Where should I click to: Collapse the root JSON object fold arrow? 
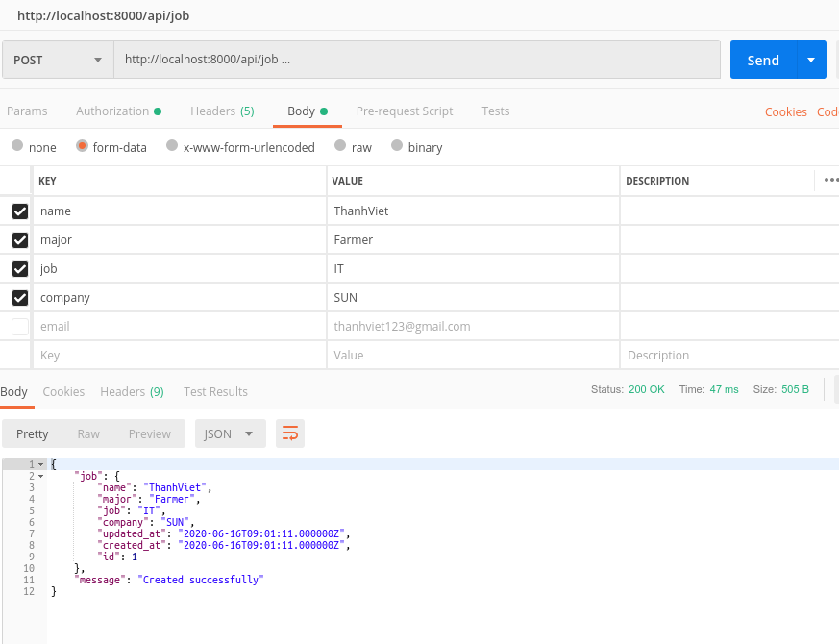pyautogui.click(x=40, y=465)
